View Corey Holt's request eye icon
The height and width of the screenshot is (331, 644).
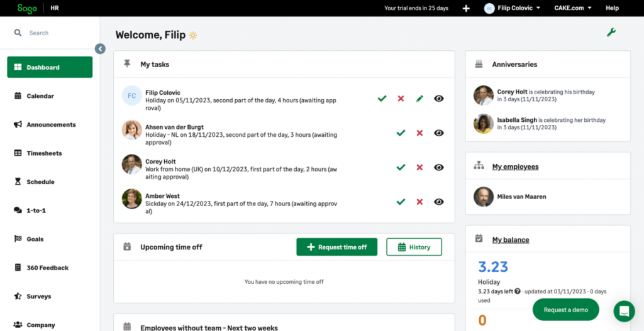pyautogui.click(x=439, y=167)
